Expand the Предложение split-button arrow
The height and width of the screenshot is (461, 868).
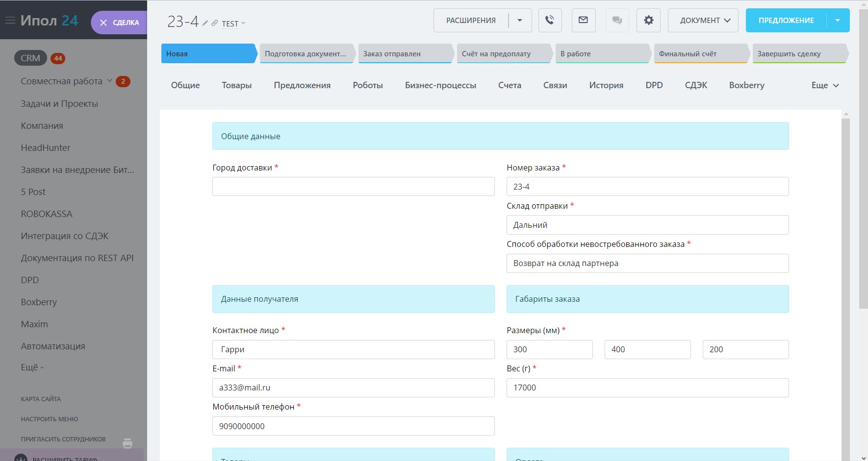838,21
